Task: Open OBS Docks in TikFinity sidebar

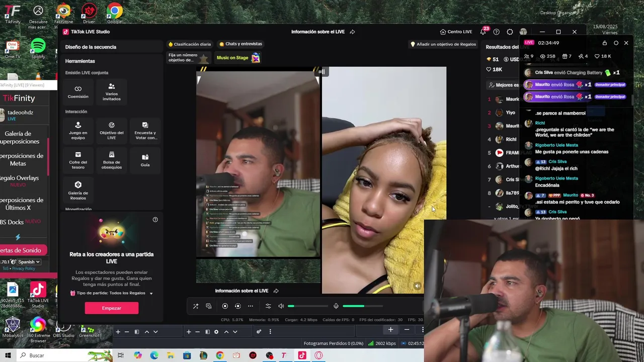Action: coord(20,222)
